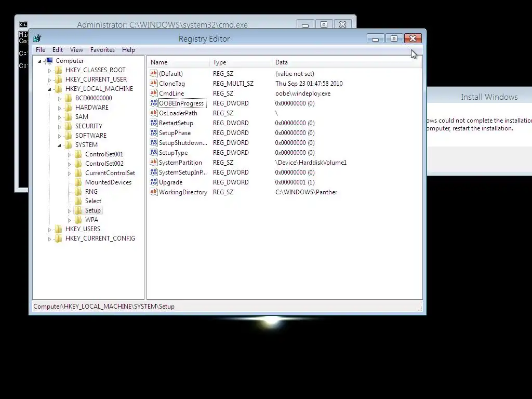This screenshot has height=399, width=532.
Task: Click data 'C:\WINDOWS\Panther'
Action: [306, 192]
